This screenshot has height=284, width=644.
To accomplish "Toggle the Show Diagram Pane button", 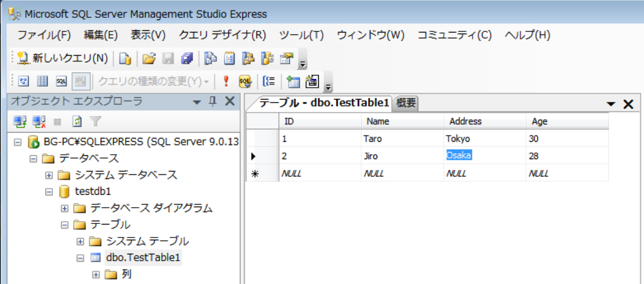I will click(x=24, y=81).
